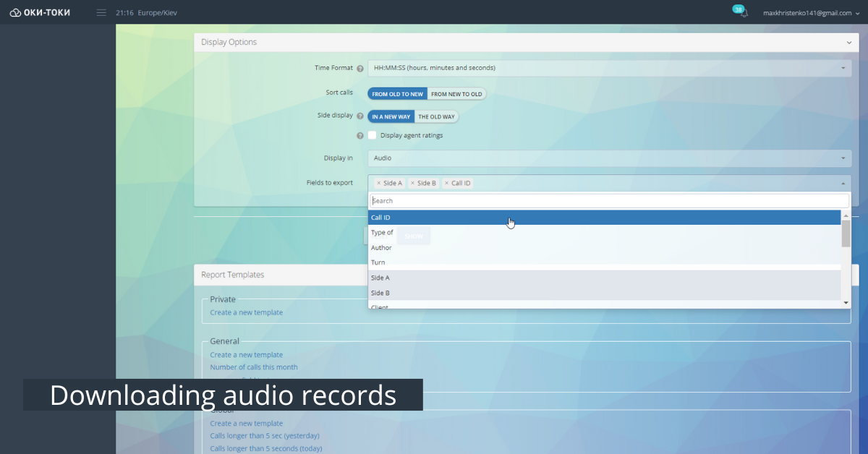Click the fields list scroll-down arrow

(x=846, y=302)
